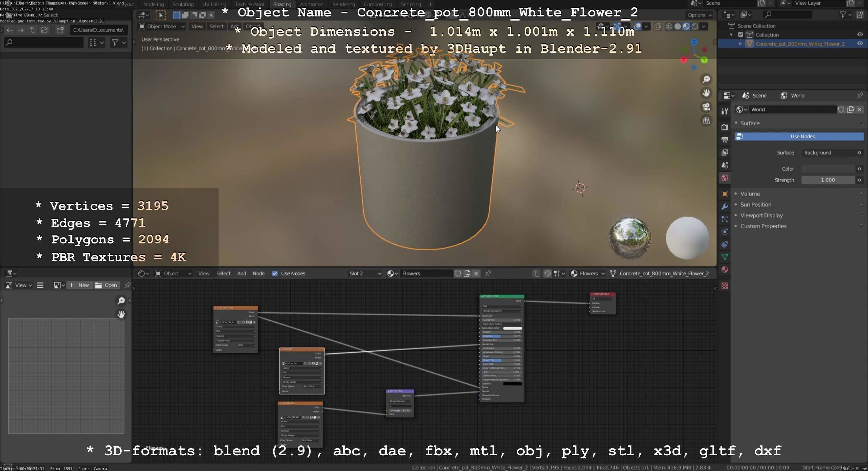Open the Object shader type dropdown in node editor

173,273
